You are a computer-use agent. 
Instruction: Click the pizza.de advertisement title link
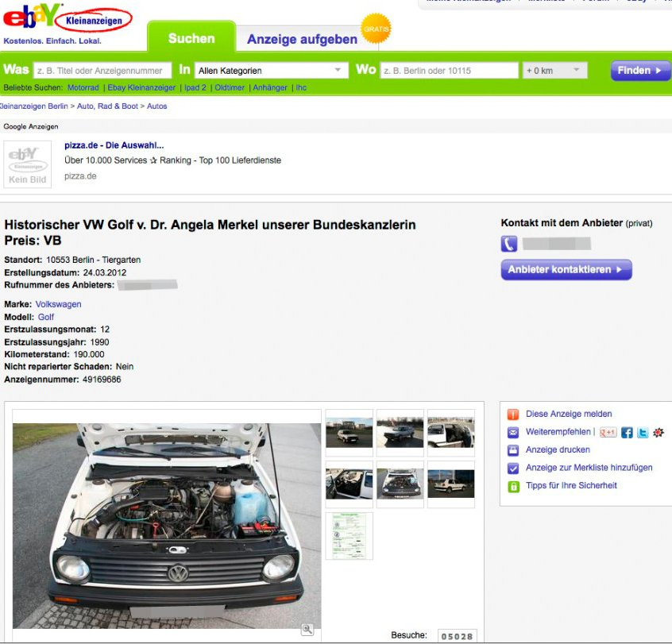pyautogui.click(x=114, y=145)
